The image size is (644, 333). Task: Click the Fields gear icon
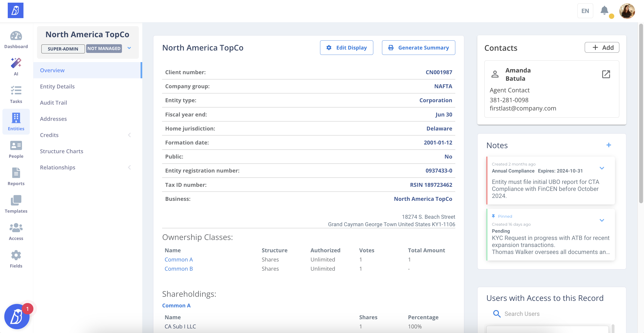(16, 255)
